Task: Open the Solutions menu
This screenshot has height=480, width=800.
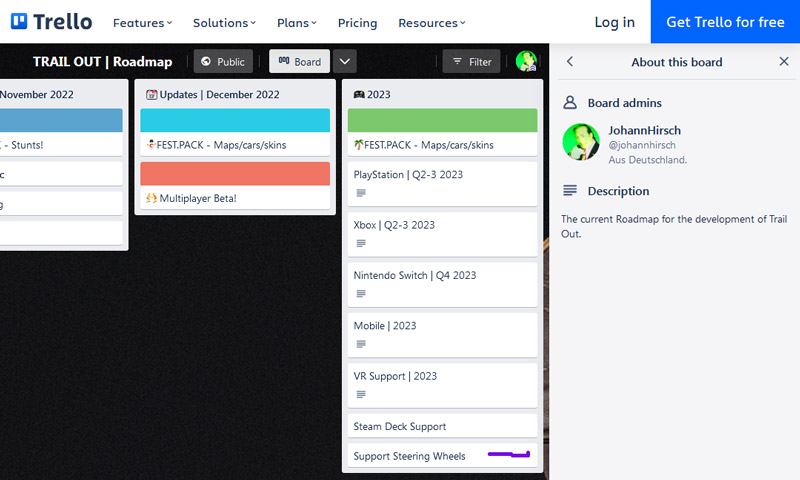Action: pos(224,23)
